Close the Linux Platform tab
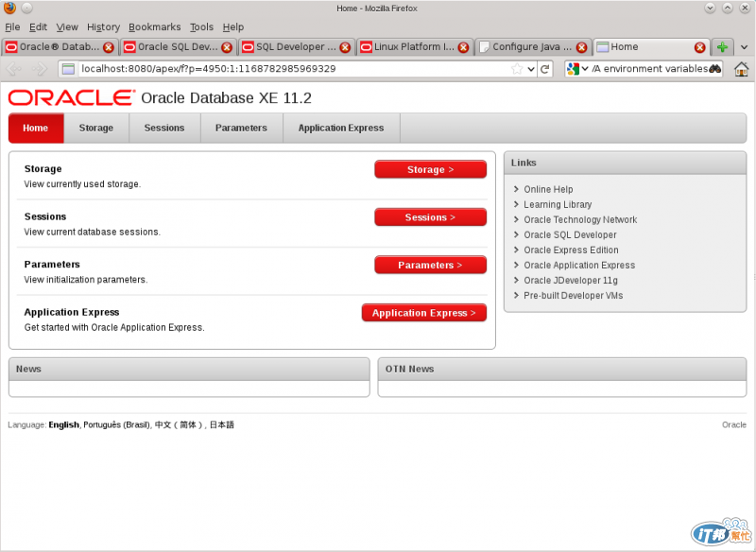The width and height of the screenshot is (756, 552). (x=463, y=47)
